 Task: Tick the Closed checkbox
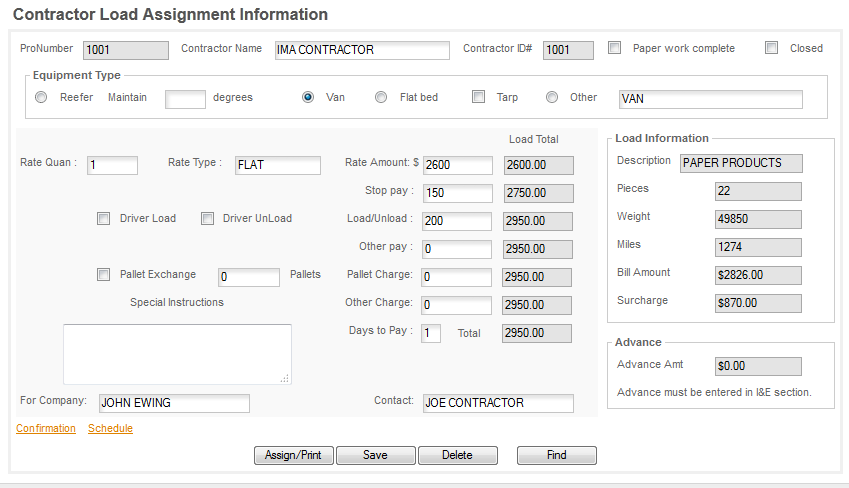pyautogui.click(x=771, y=48)
